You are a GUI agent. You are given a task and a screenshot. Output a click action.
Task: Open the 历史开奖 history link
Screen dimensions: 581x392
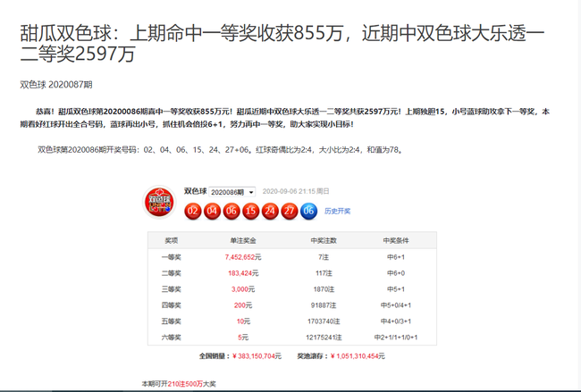coord(337,212)
